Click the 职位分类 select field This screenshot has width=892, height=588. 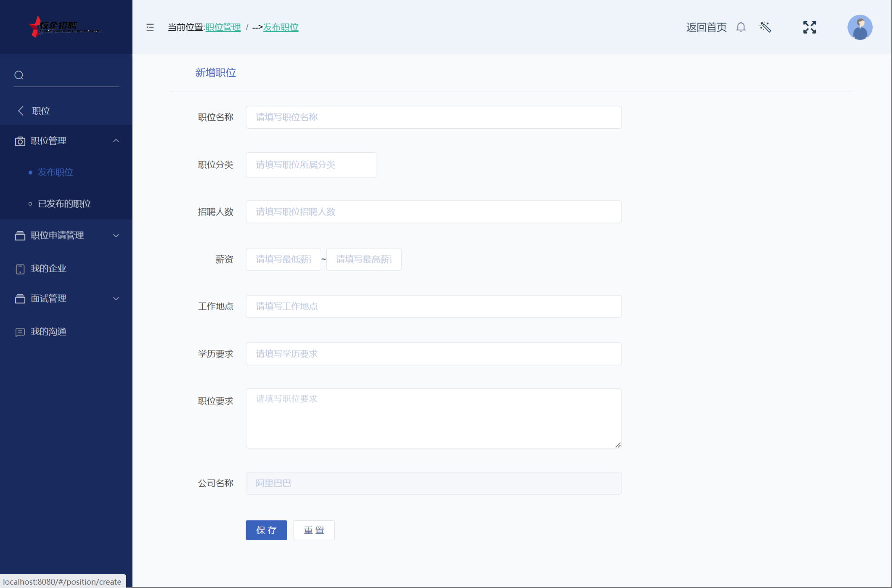pos(311,165)
